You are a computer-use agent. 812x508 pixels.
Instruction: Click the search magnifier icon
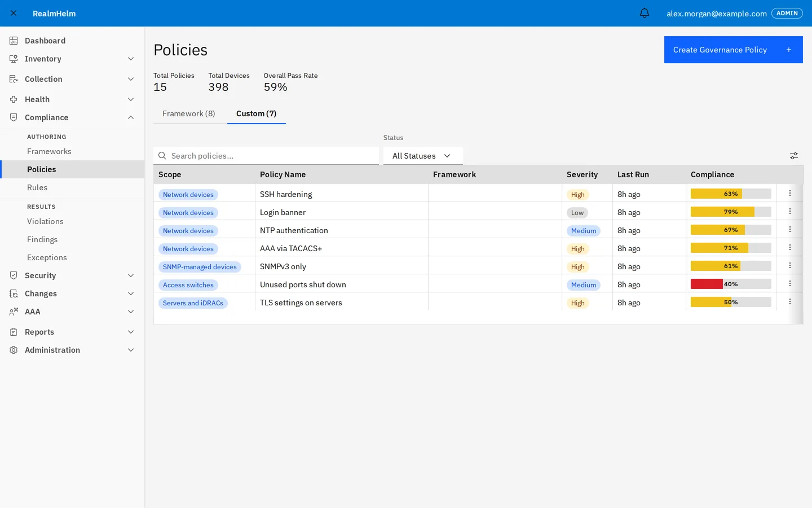pos(162,156)
